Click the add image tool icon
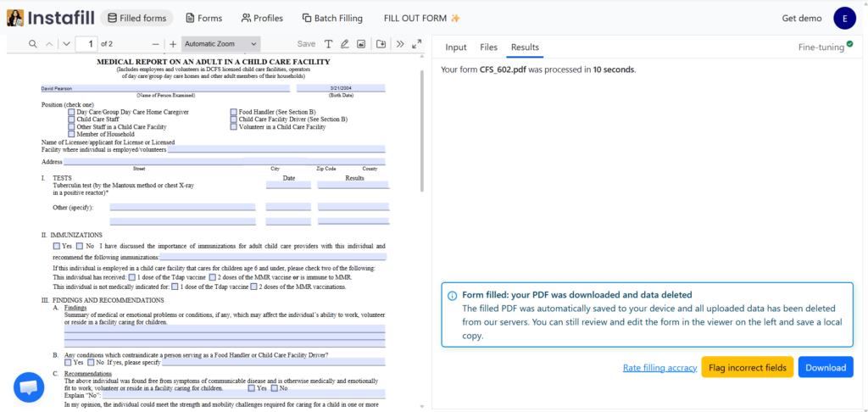 pos(361,44)
